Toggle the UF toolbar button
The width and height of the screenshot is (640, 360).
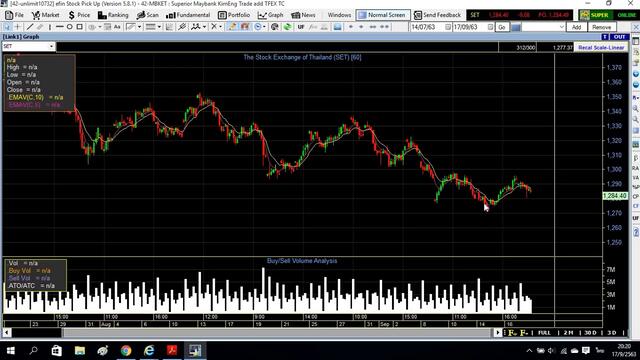[x=301, y=27]
